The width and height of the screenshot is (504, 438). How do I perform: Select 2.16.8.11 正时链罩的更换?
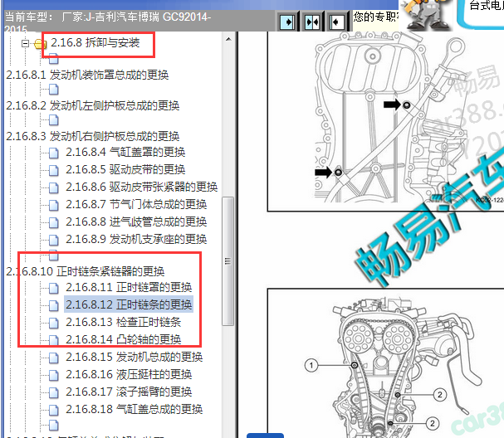coord(129,287)
